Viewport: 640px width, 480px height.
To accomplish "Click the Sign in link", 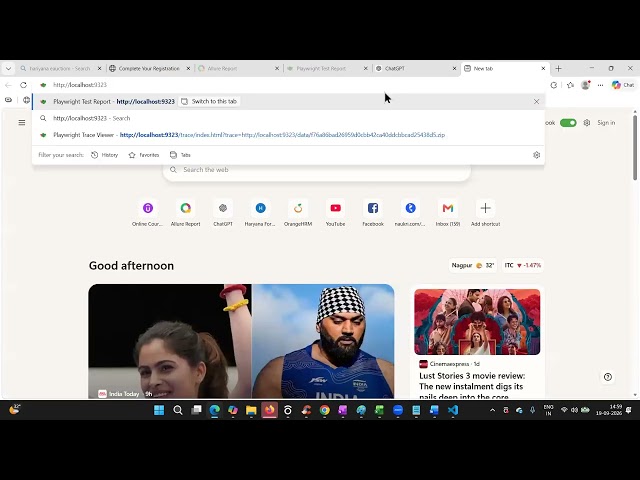I will tap(606, 123).
